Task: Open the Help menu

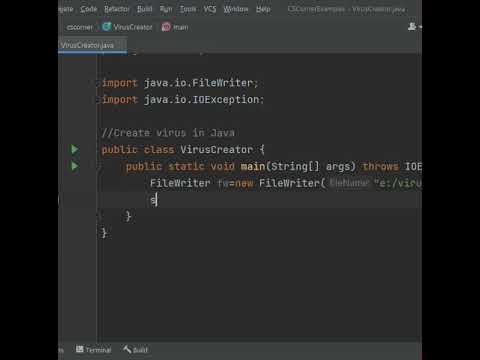Action: coord(263,9)
